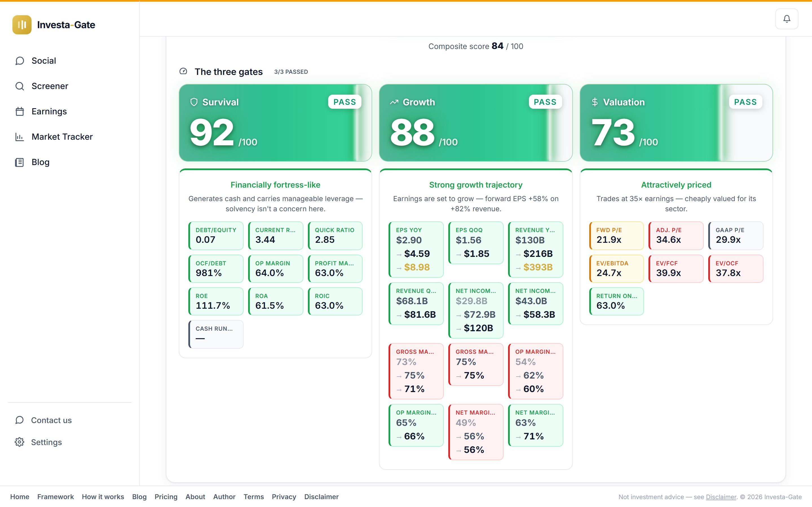
Task: Click the FWD P/E 21.9x tile
Action: point(616,235)
